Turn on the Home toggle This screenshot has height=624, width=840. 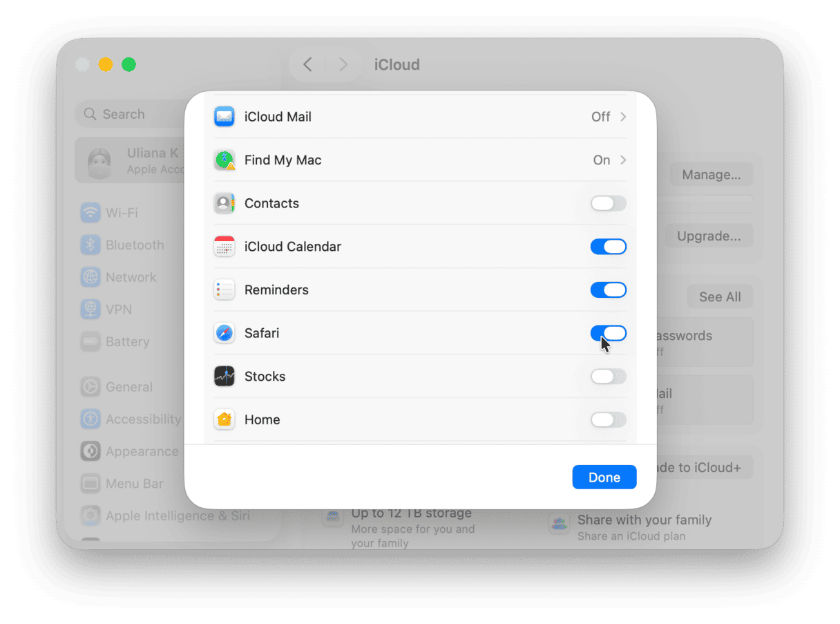pos(608,419)
